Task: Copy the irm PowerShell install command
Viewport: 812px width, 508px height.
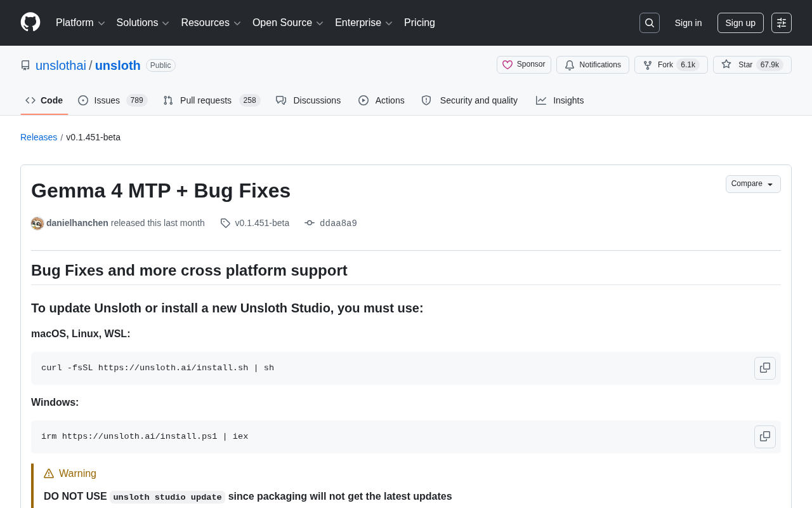Action: (765, 437)
